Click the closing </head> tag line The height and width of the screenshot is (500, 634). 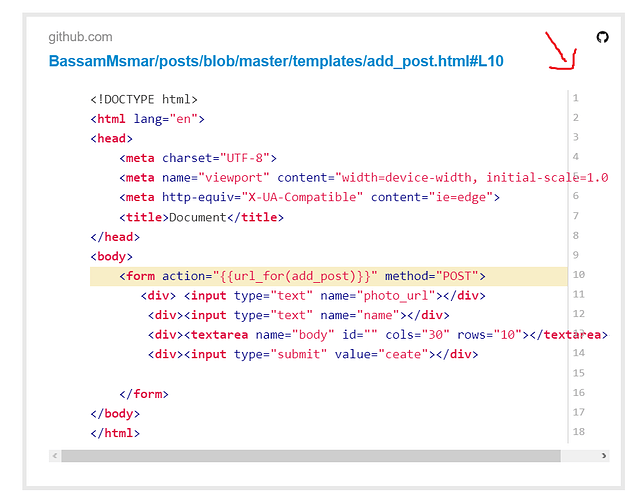pyautogui.click(x=115, y=237)
